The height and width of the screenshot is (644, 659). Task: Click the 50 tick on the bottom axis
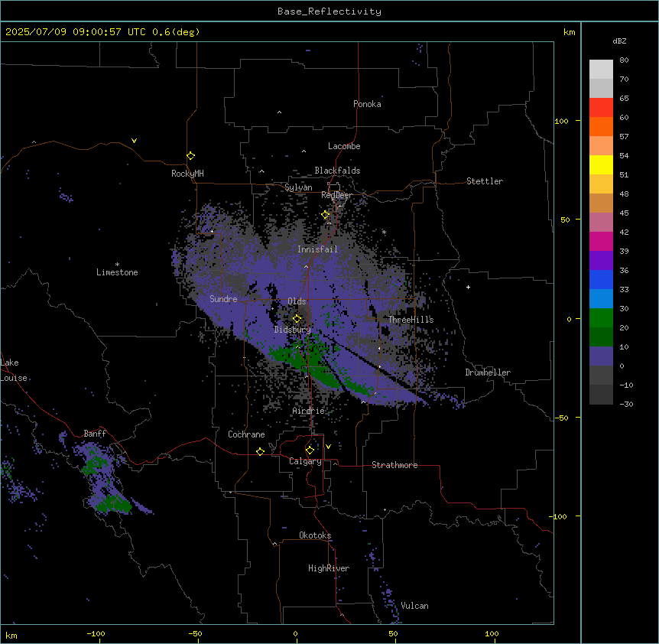[393, 633]
